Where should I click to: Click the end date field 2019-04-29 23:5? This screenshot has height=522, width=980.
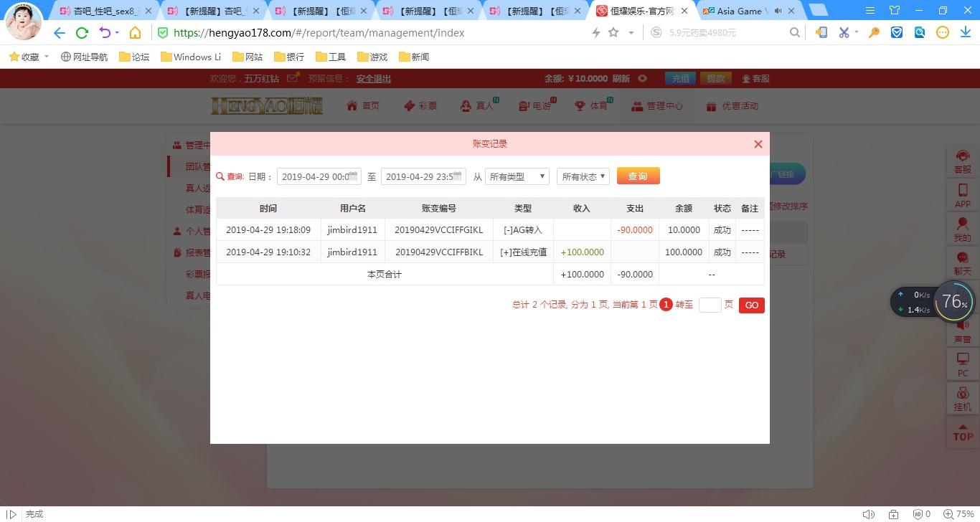[x=423, y=176]
